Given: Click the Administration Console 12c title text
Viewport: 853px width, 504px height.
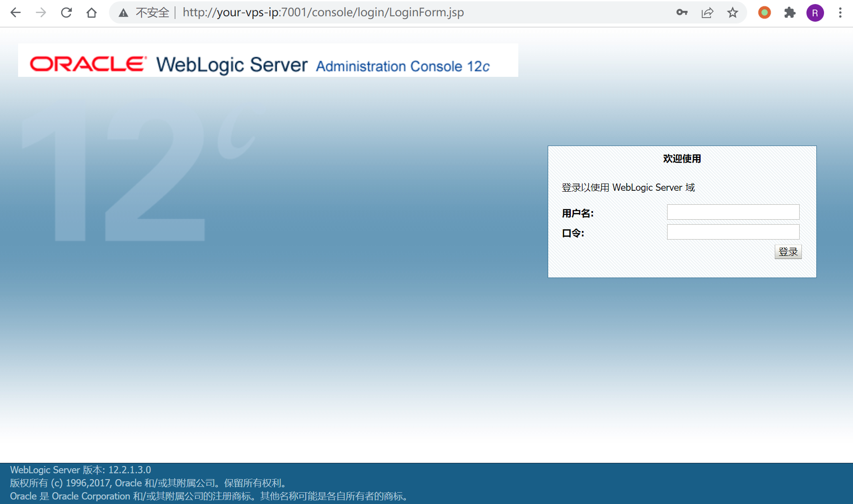Looking at the screenshot, I should point(403,66).
